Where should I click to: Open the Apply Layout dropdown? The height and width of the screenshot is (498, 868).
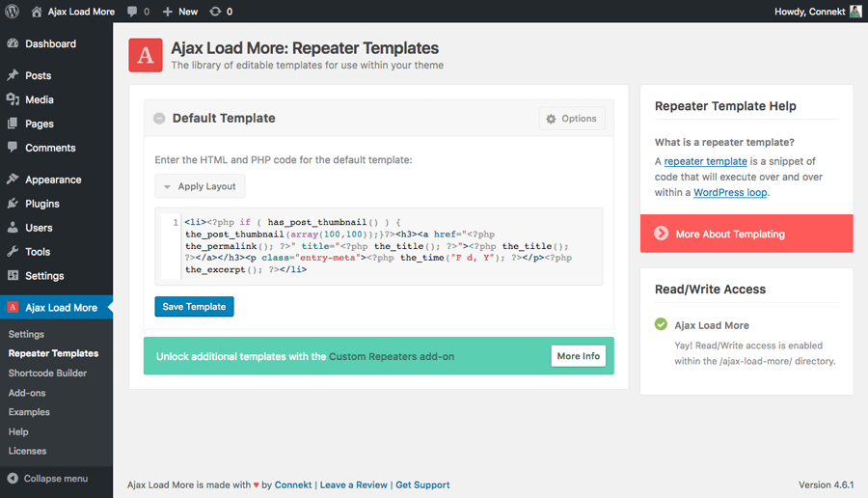pyautogui.click(x=200, y=186)
